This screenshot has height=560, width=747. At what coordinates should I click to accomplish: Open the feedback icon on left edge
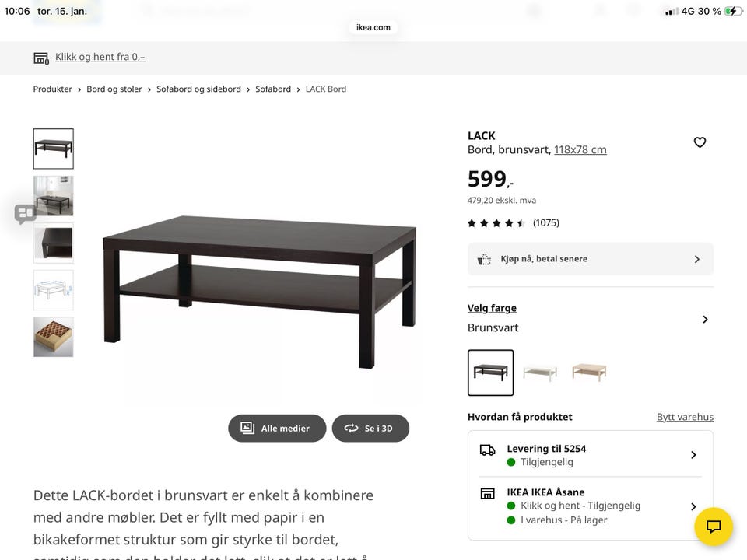[25, 213]
